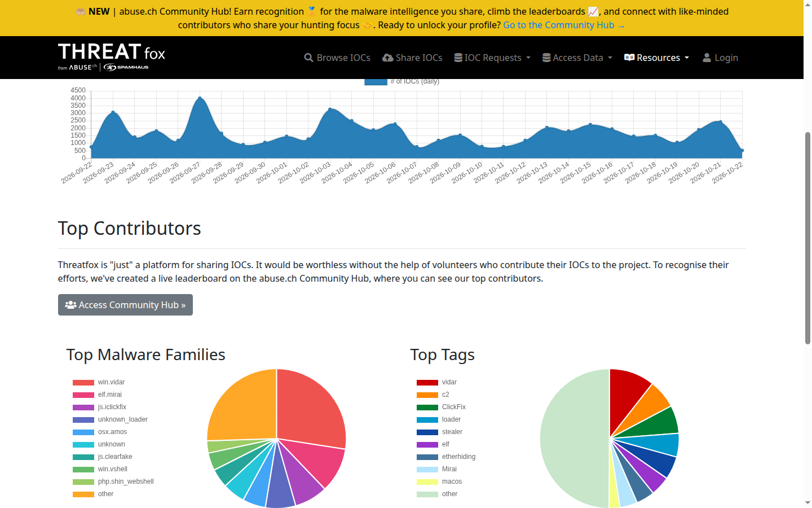Click the users icon in Access Community Hub button

click(70, 305)
